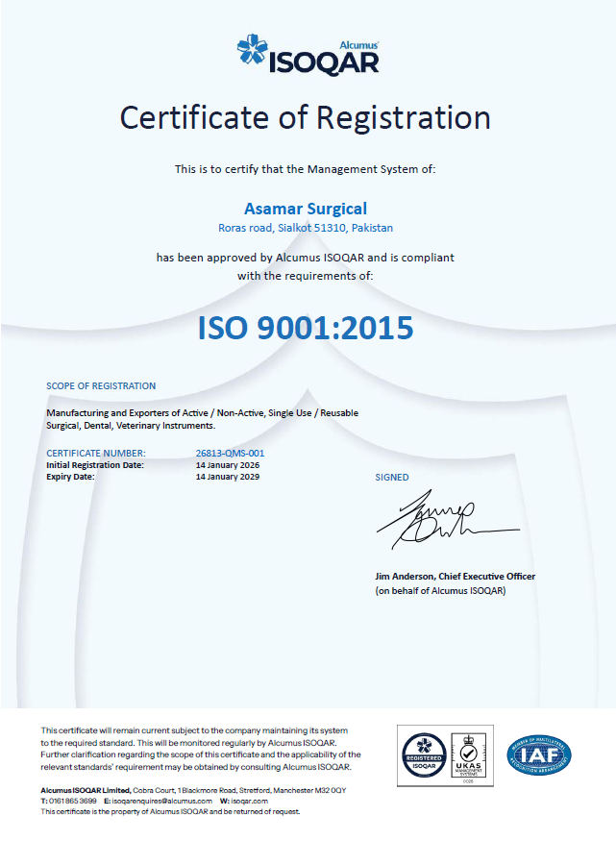This screenshot has height=865, width=616.
Task: Click Jim Anderson, Chief Executive Officer text
Action: coord(455,577)
